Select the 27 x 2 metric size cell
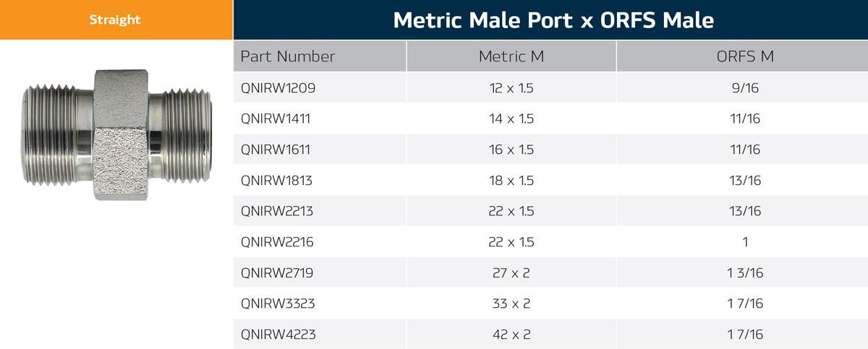 [511, 273]
